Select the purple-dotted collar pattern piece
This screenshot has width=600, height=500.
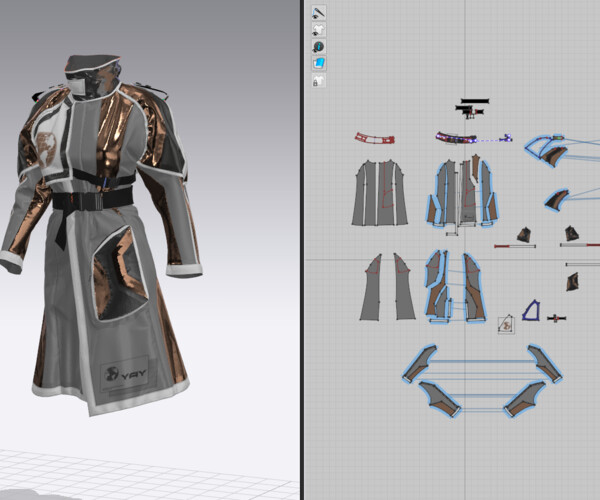tap(456, 138)
